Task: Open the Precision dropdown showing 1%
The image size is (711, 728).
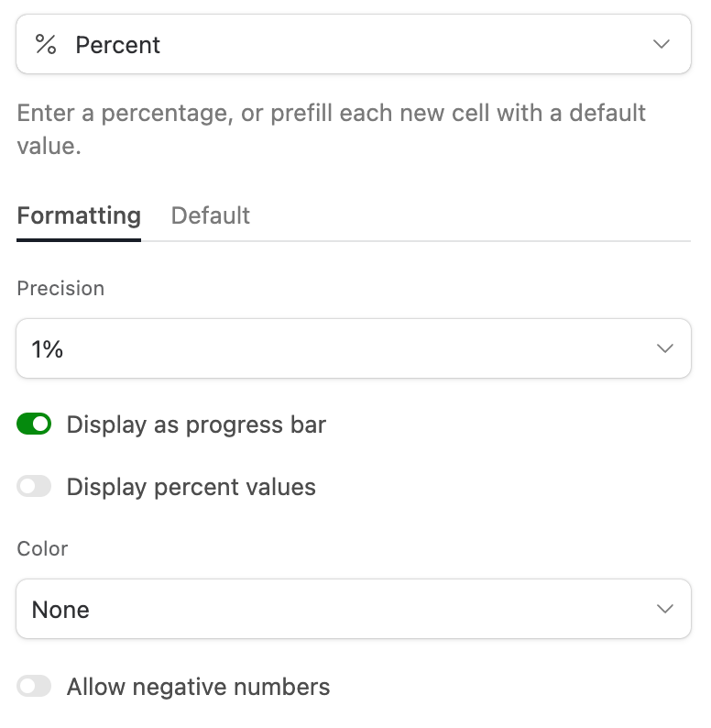Action: [x=354, y=349]
